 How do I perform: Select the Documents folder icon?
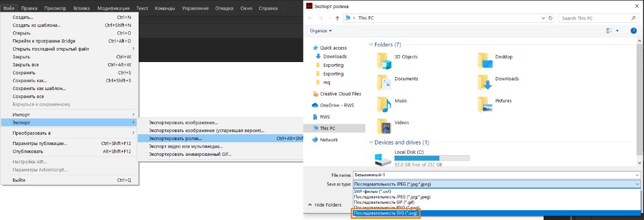tap(385, 82)
